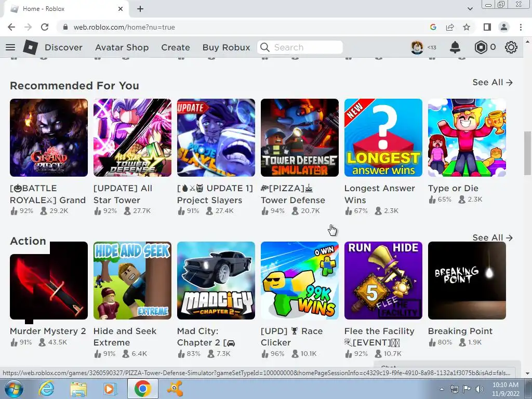Image resolution: width=532 pixels, height=399 pixels.
Task: Open the Discover menu item
Action: click(63, 47)
